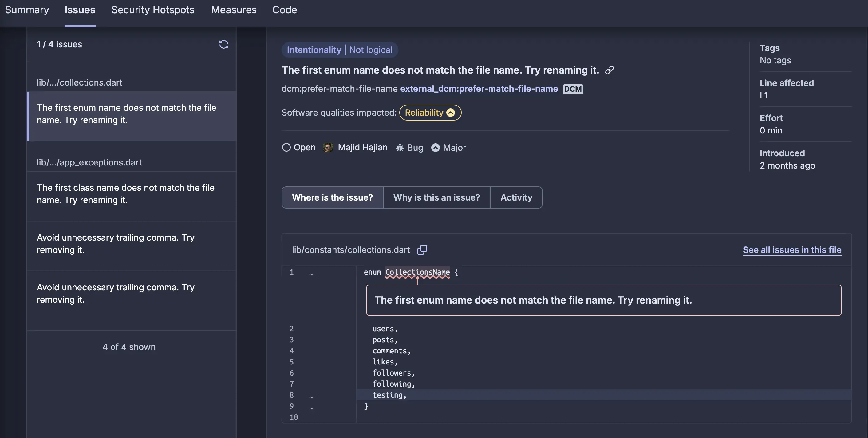The image size is (868, 438).
Task: Open the Activity panel tab
Action: coord(516,197)
